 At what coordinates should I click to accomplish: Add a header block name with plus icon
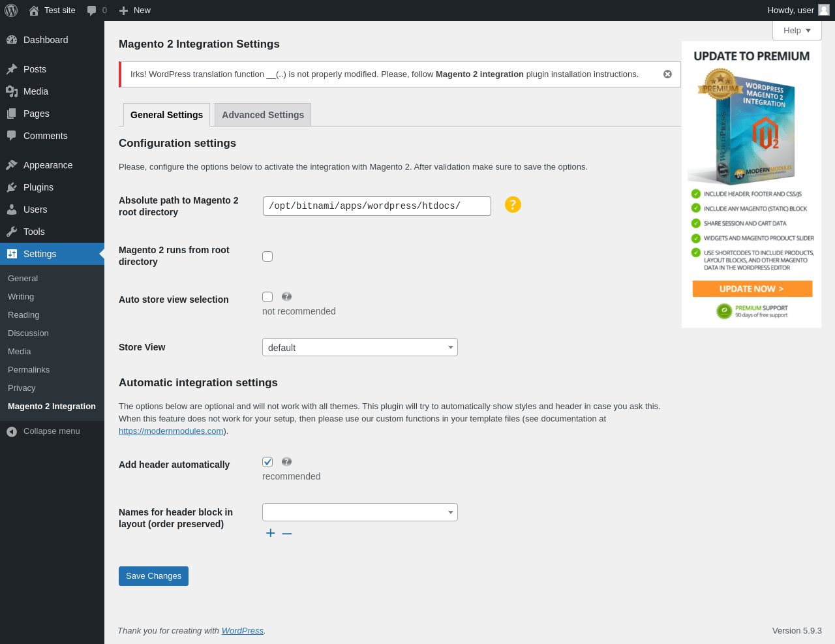(271, 533)
